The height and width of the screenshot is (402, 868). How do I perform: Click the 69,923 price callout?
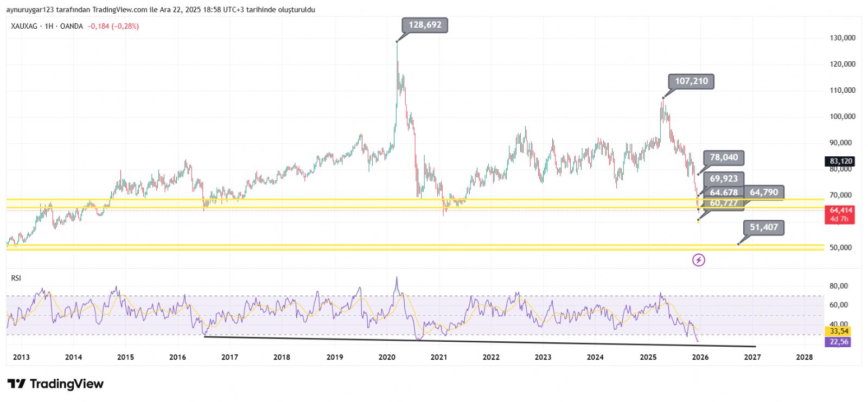[x=724, y=178]
